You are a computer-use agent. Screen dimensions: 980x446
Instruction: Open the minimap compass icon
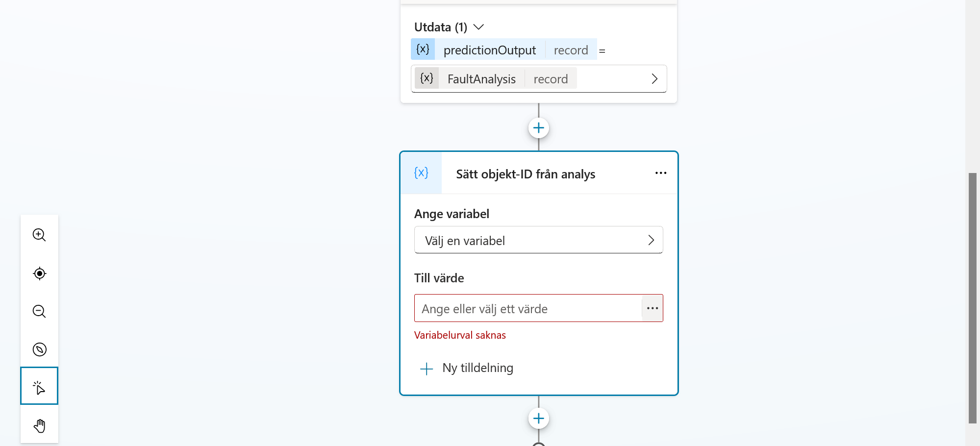39,349
